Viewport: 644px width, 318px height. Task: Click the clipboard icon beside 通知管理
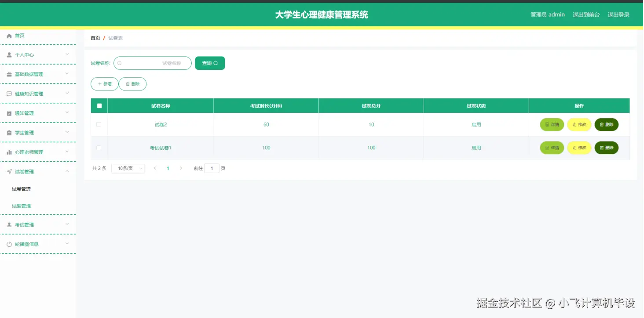(9, 113)
